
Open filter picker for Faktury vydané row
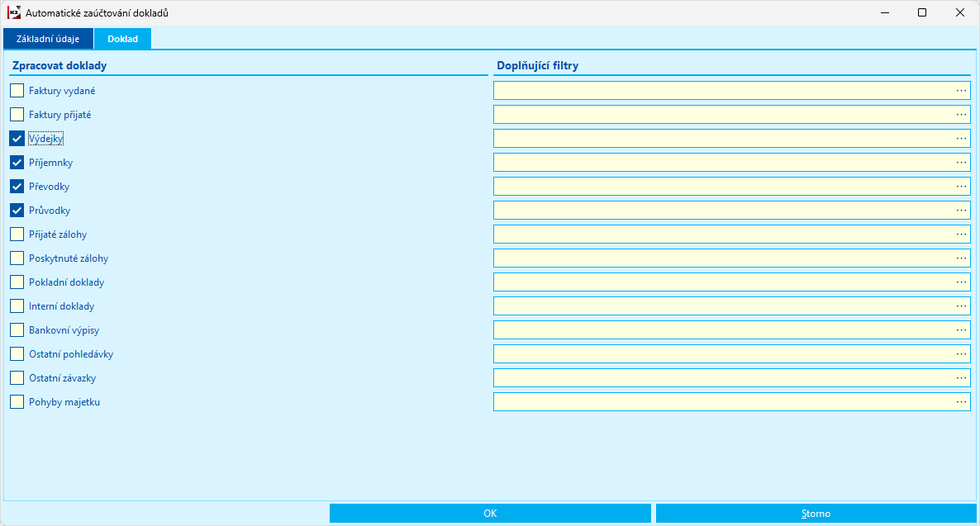[x=961, y=91]
